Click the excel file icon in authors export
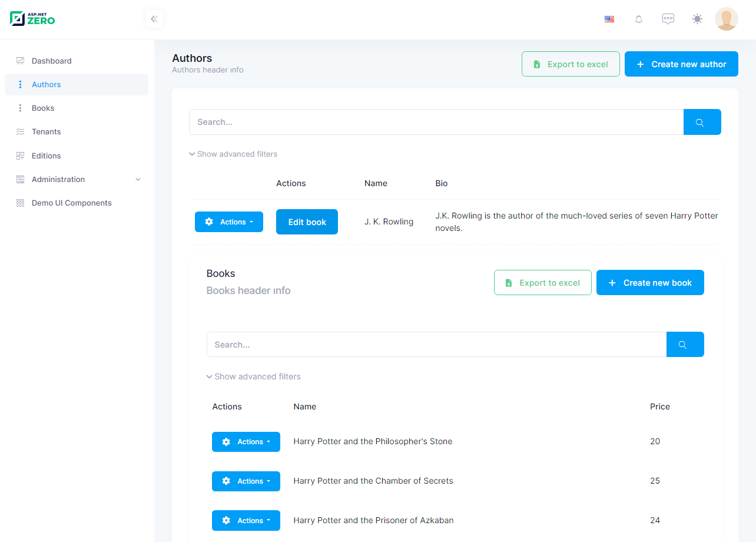The width and height of the screenshot is (756, 542). pos(536,64)
